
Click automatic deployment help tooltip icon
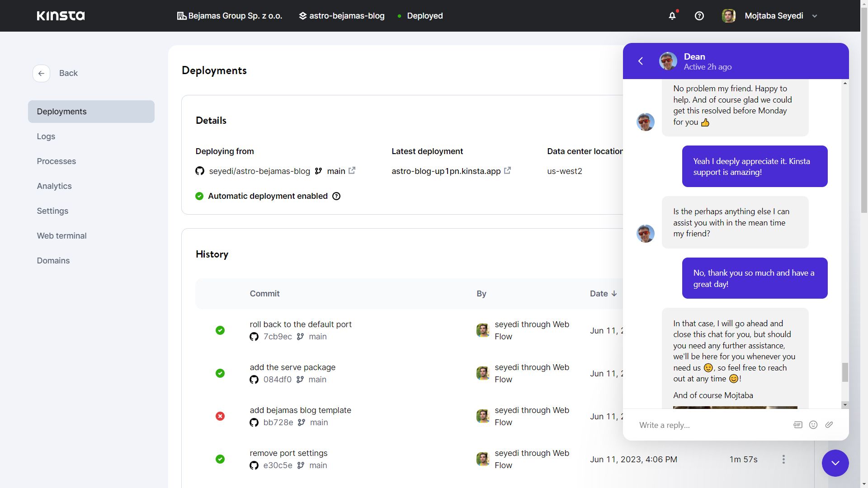point(336,196)
